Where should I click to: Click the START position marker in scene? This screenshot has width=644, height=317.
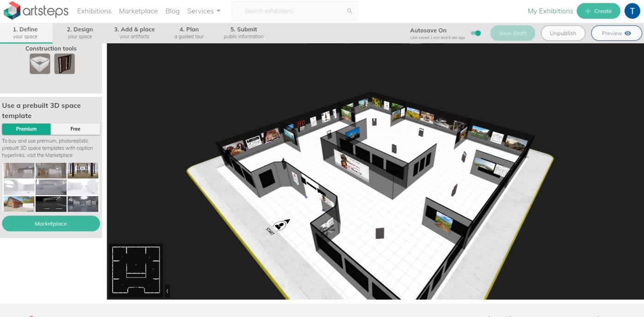click(280, 225)
